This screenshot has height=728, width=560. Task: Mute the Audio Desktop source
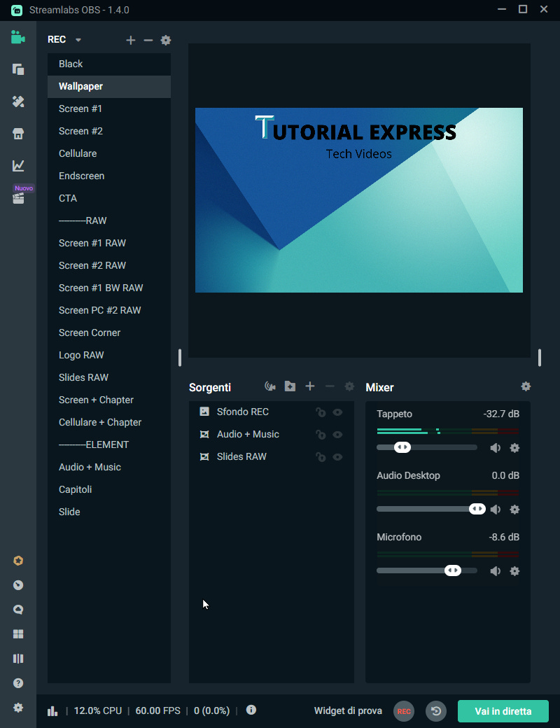496,510
